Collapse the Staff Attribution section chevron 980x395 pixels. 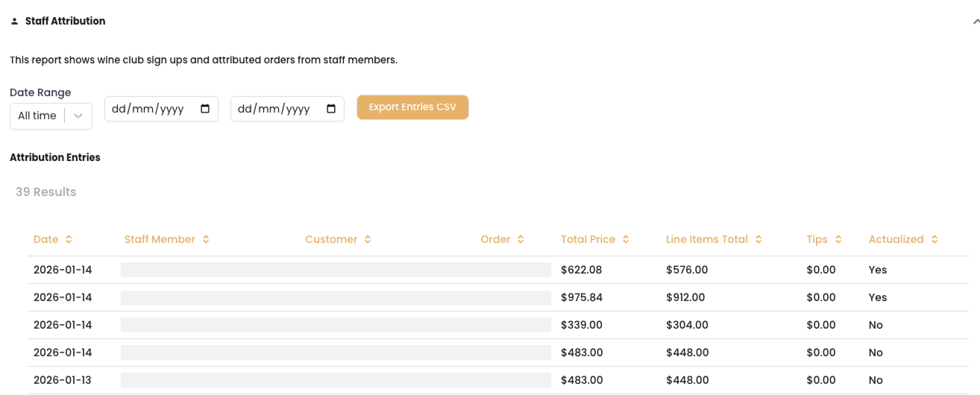click(x=976, y=22)
